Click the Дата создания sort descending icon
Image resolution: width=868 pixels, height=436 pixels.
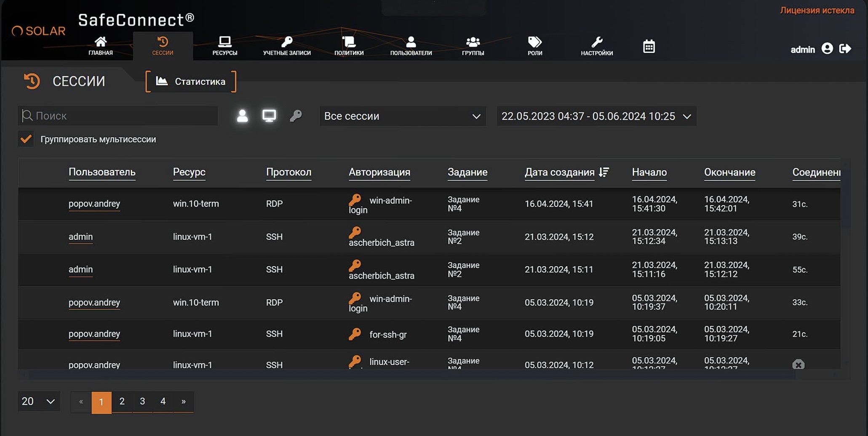coord(604,172)
